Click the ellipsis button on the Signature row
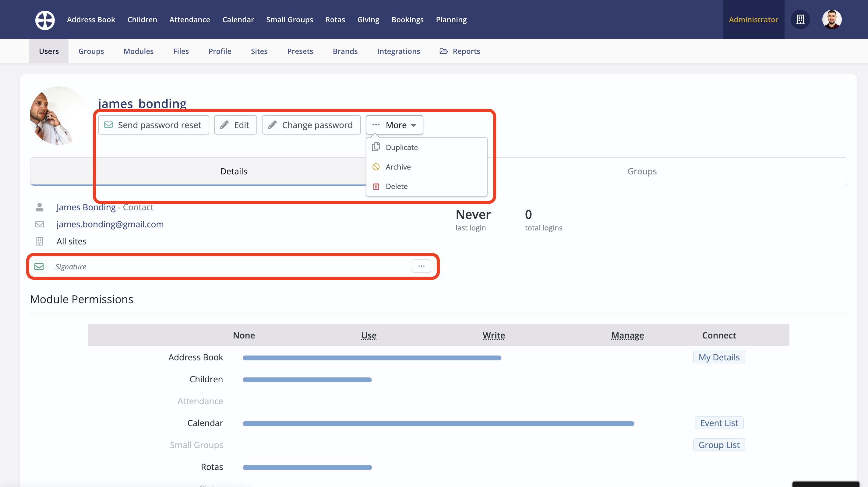This screenshot has width=868, height=487. pos(421,266)
